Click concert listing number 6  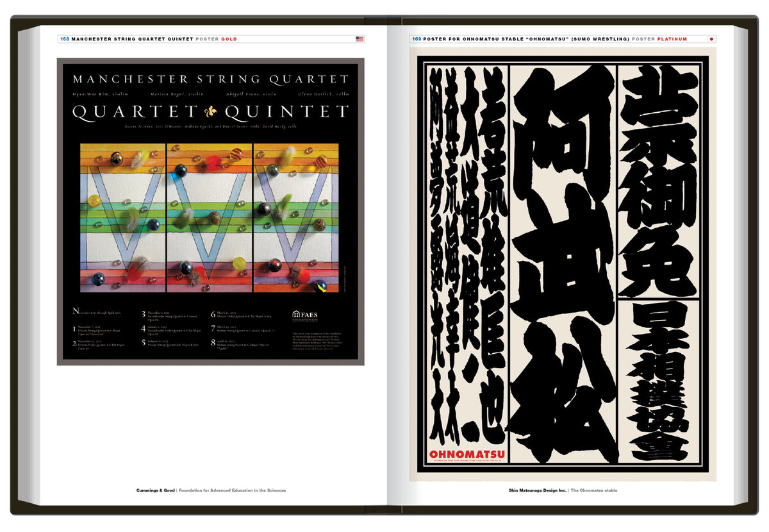242,315
